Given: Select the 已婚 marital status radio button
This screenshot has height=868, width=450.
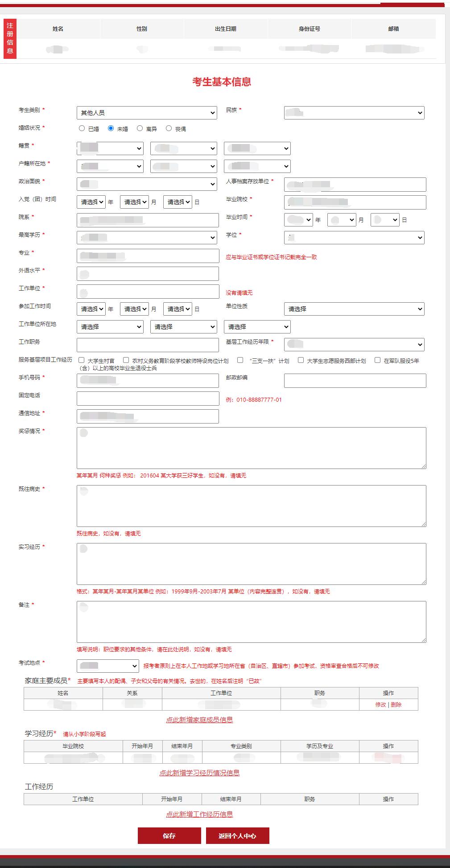Looking at the screenshot, I should (x=82, y=128).
